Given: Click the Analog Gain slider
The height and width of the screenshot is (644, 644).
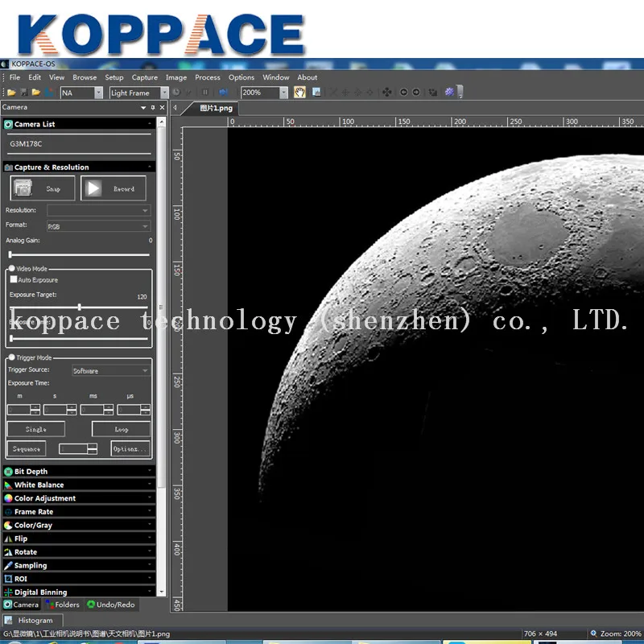Looking at the screenshot, I should (x=79, y=254).
